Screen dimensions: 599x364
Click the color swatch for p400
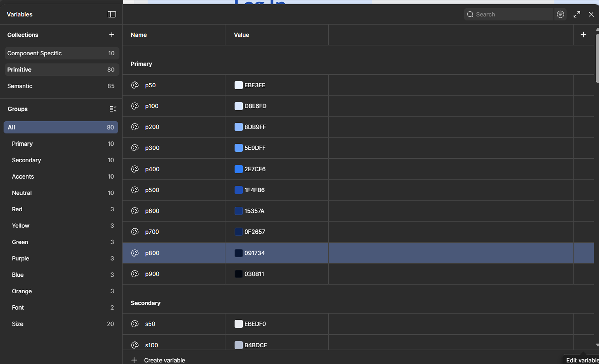click(238, 169)
